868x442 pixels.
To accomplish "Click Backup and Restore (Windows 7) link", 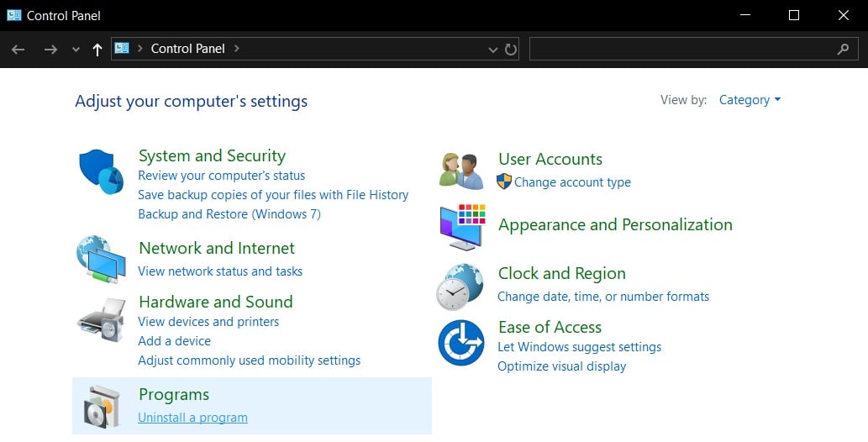I will 229,214.
